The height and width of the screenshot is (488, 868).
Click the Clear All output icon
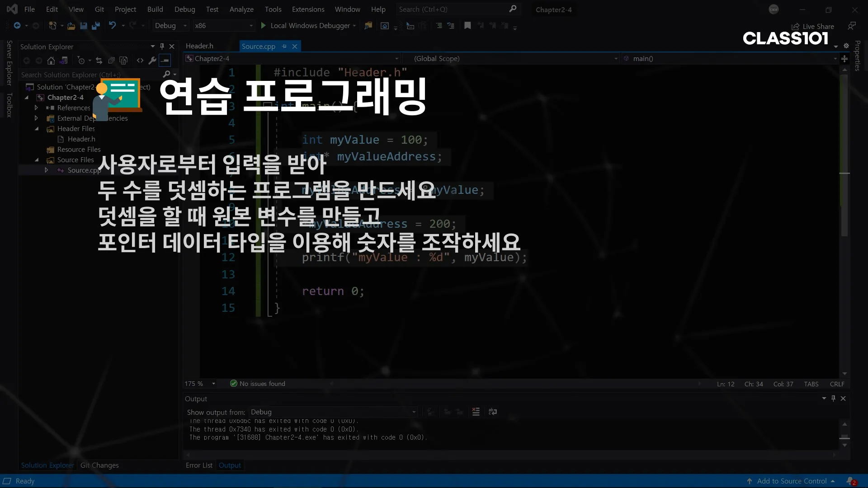(x=476, y=412)
